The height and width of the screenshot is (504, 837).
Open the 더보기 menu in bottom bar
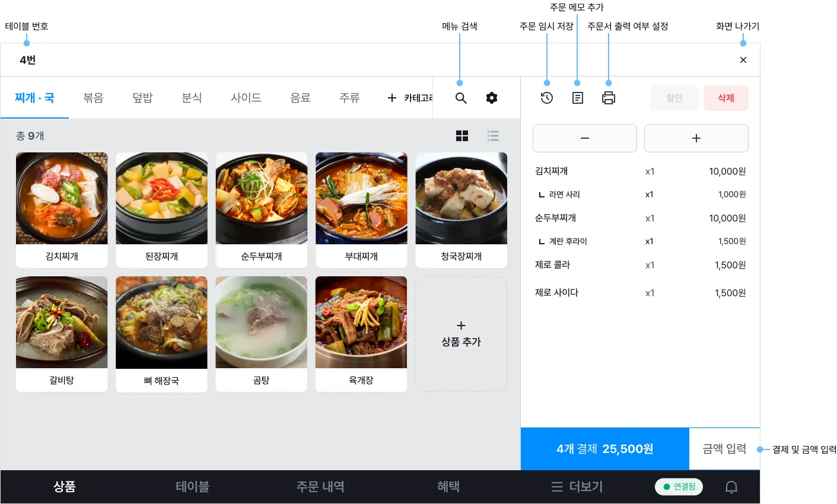click(577, 487)
